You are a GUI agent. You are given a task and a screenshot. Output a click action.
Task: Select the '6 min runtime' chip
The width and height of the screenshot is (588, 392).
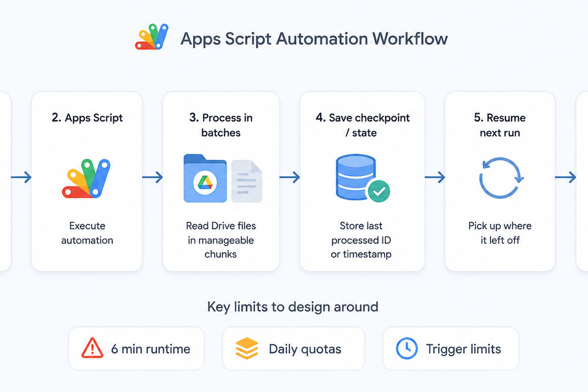click(136, 349)
